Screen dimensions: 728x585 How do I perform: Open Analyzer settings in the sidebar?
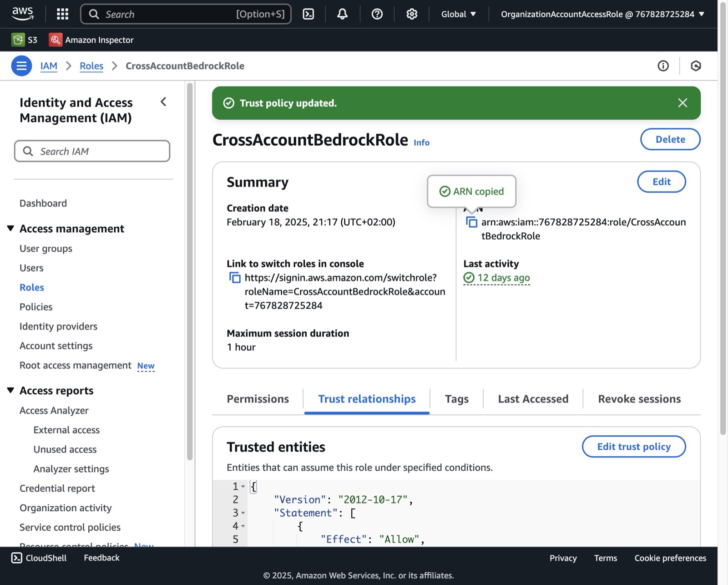pos(71,468)
